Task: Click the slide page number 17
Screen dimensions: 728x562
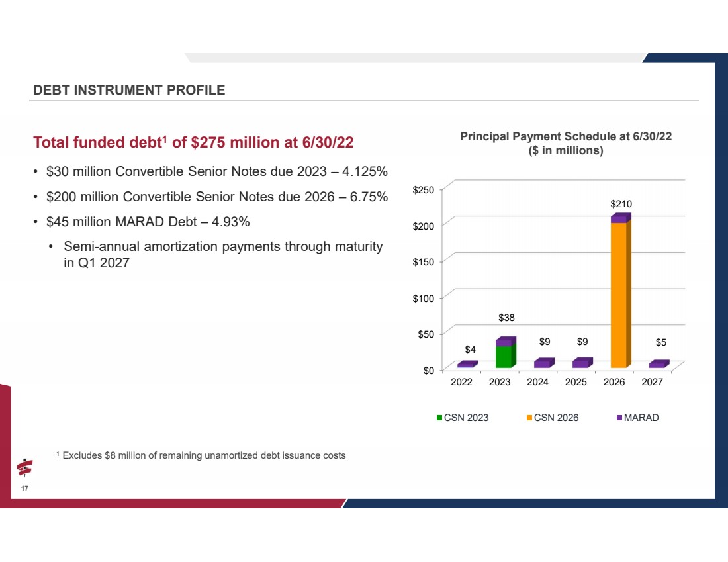Action: point(24,488)
